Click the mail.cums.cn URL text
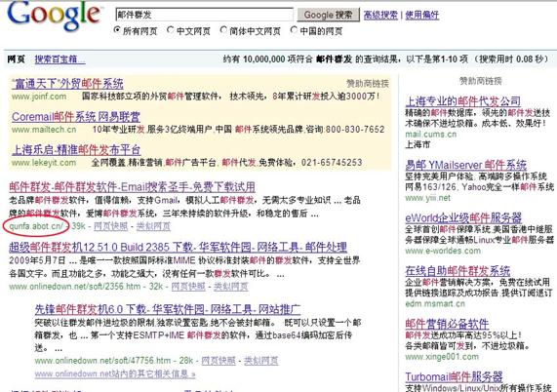The height and width of the screenshot is (392, 557). coord(430,135)
